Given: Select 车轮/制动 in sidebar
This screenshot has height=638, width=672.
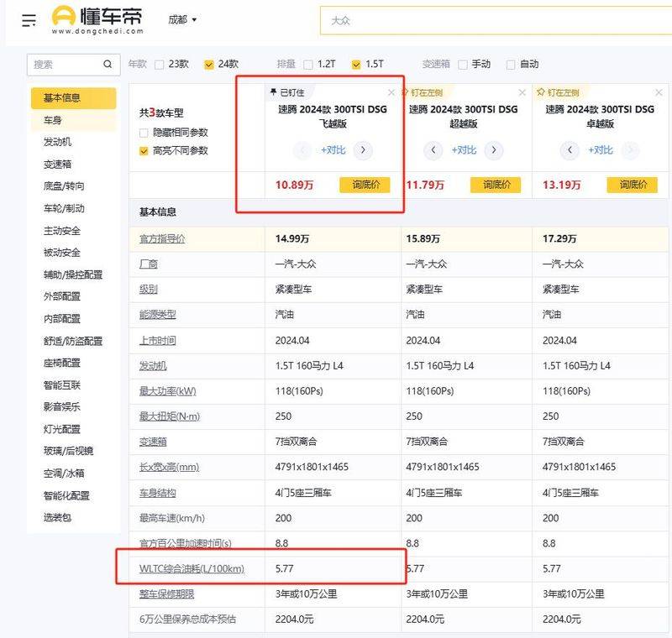Looking at the screenshot, I should click(64, 208).
